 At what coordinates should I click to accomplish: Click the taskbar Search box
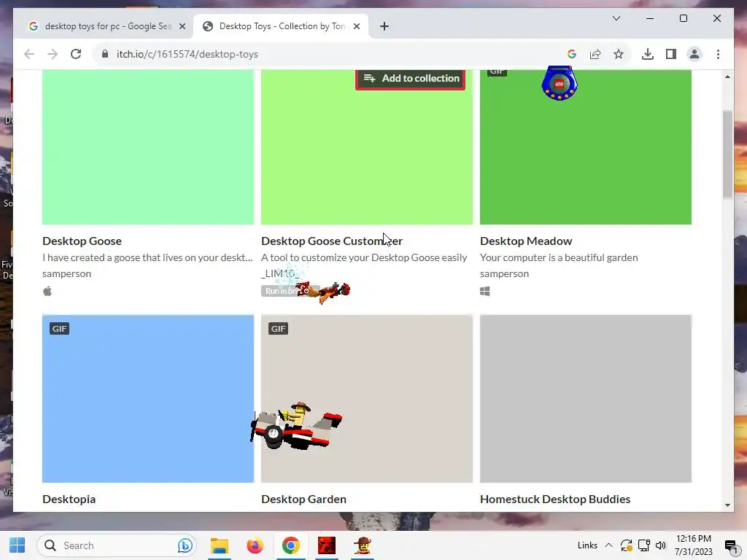click(x=116, y=545)
